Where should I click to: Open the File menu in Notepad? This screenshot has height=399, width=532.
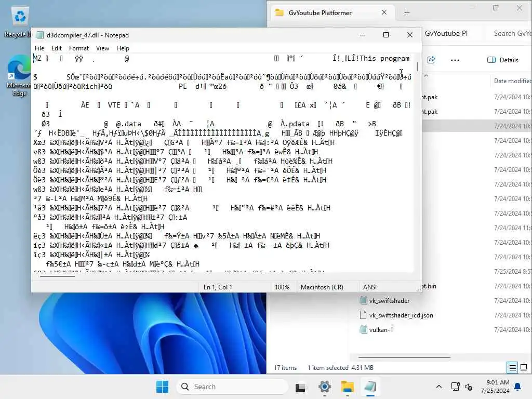[x=39, y=48]
